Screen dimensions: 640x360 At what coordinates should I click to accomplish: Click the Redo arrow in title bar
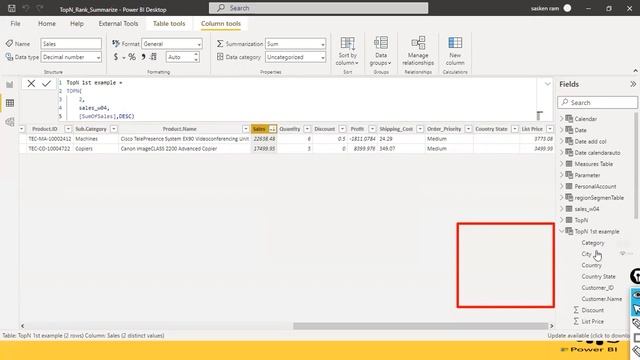tap(40, 8)
